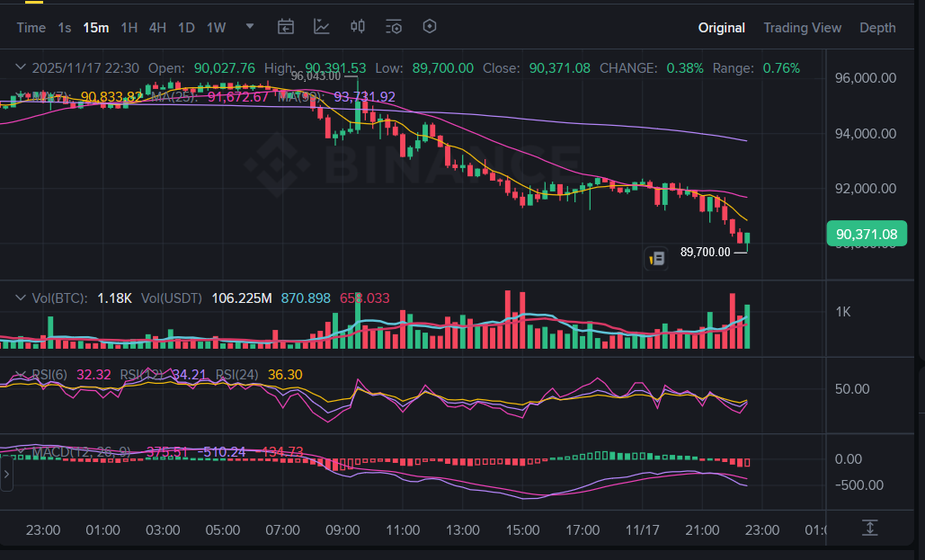
Task: Click the Vol(USDT) value 106.225M
Action: [x=242, y=298]
